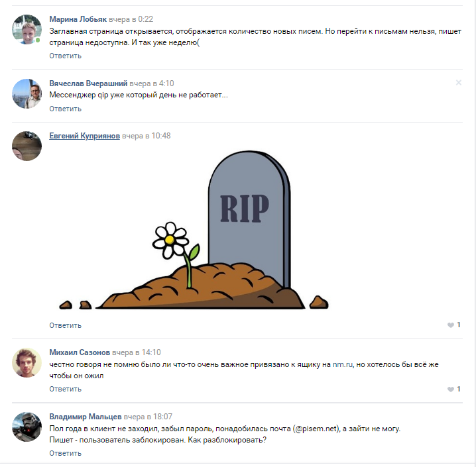Dismiss Вячеслав Вчерашний's comment with the X

pyautogui.click(x=458, y=83)
